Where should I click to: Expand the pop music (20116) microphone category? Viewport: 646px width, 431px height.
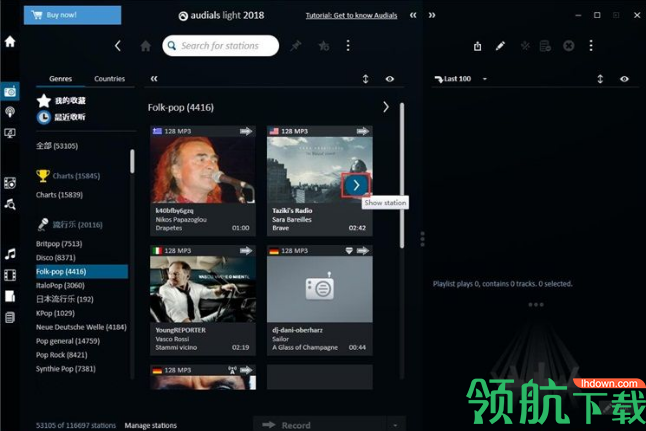70,225
